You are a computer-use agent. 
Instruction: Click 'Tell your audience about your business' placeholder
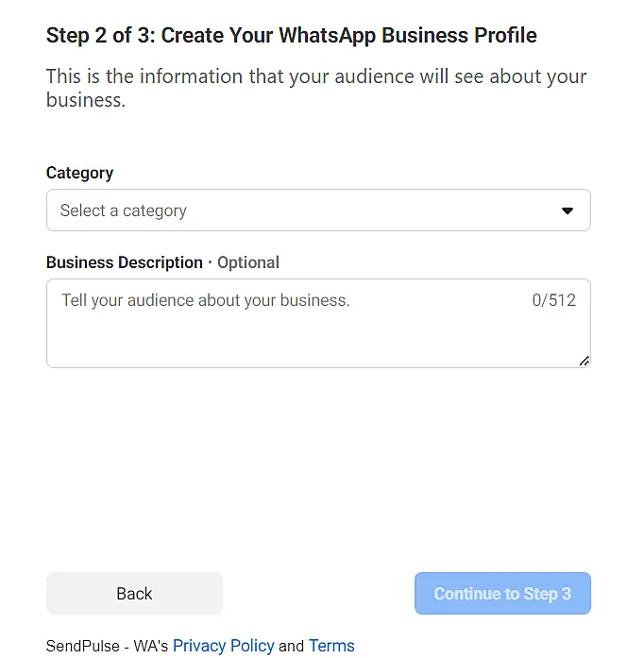pyautogui.click(x=205, y=300)
